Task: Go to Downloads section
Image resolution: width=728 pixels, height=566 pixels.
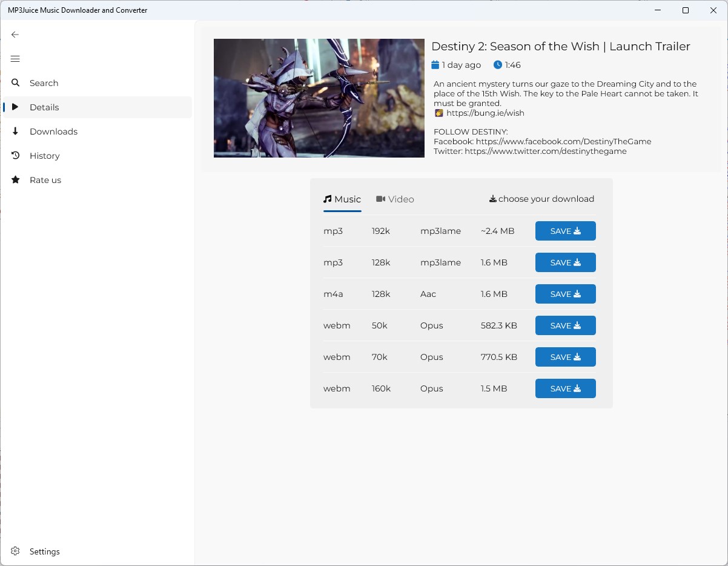Action: point(98,132)
